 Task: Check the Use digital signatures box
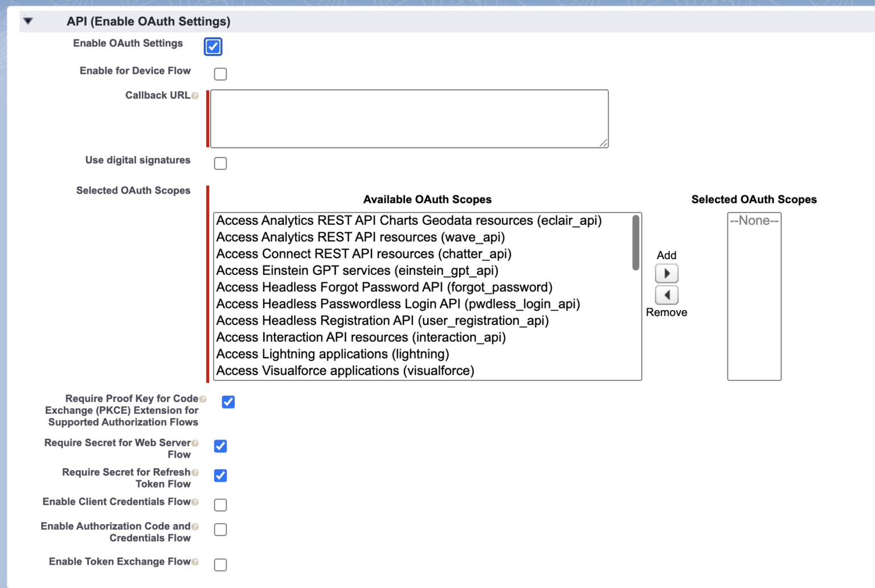pyautogui.click(x=220, y=163)
